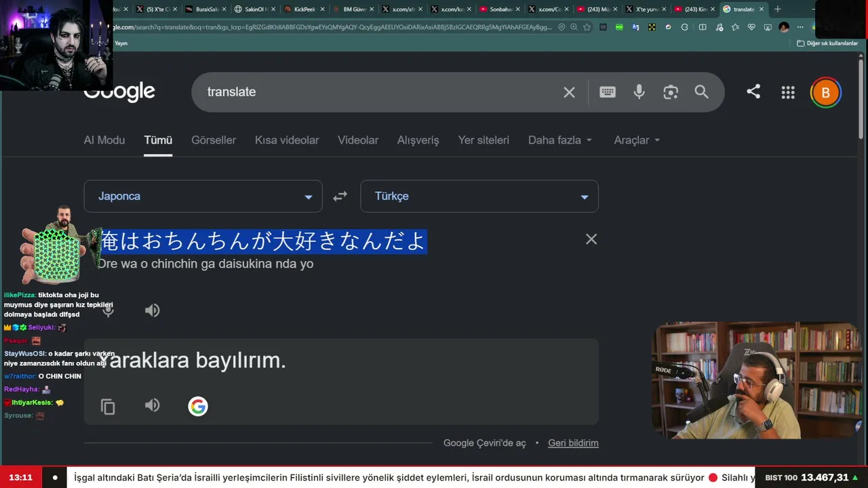Viewport: 868px width, 488px height.
Task: Open the browser extensions puzzle icon
Action: point(684,27)
